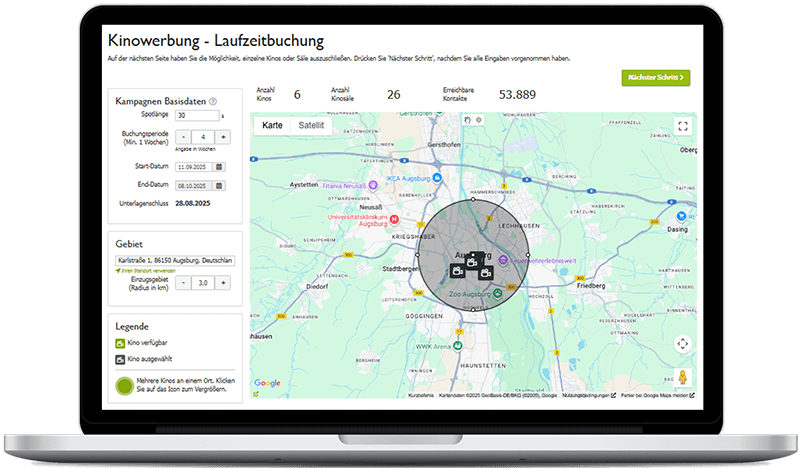Click the Erreichbare Kontakte value 53.889
This screenshot has width=800, height=468.
517,94
